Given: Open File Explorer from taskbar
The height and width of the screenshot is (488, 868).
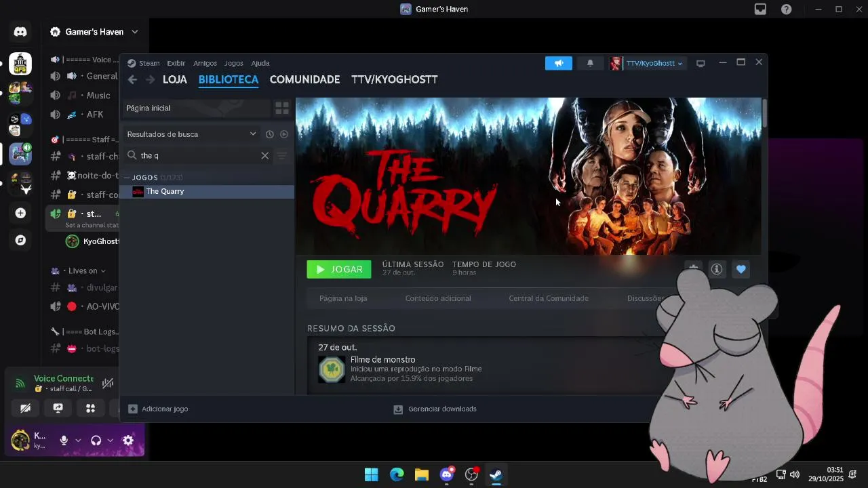Looking at the screenshot, I should [x=422, y=474].
